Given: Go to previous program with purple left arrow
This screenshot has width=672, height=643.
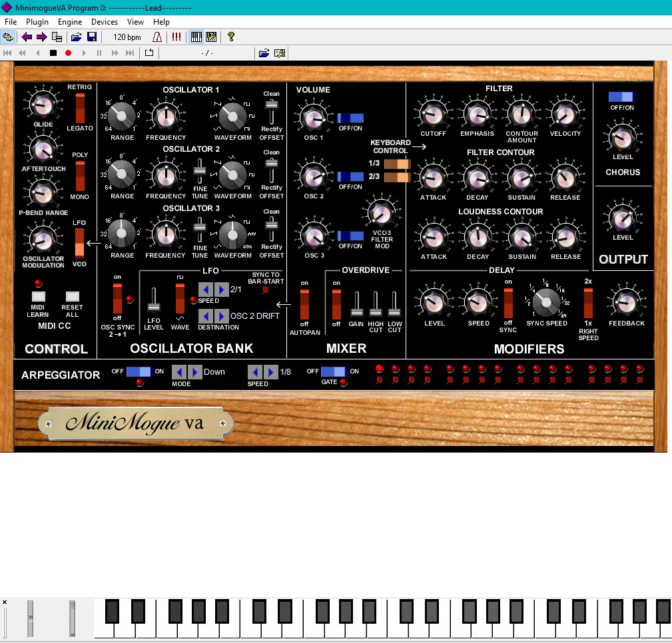Looking at the screenshot, I should (x=27, y=37).
